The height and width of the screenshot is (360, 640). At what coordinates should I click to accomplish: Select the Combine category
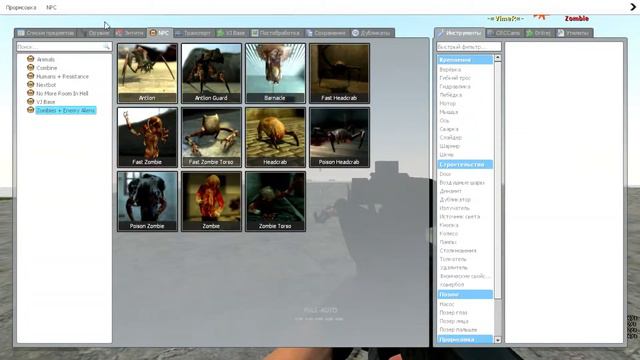click(x=47, y=68)
